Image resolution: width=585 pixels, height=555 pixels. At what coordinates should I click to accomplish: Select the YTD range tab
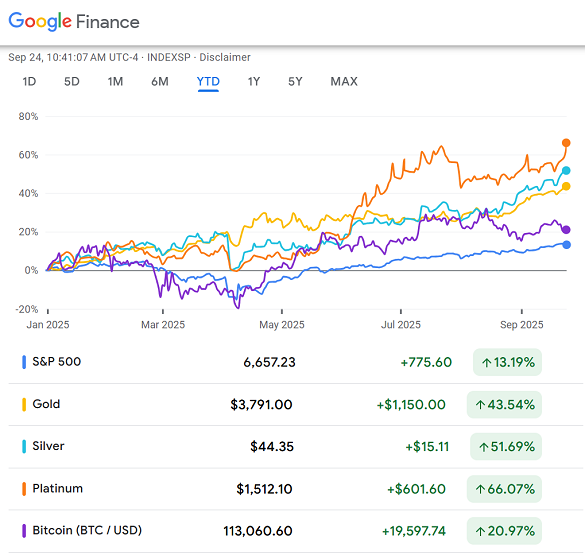[208, 81]
